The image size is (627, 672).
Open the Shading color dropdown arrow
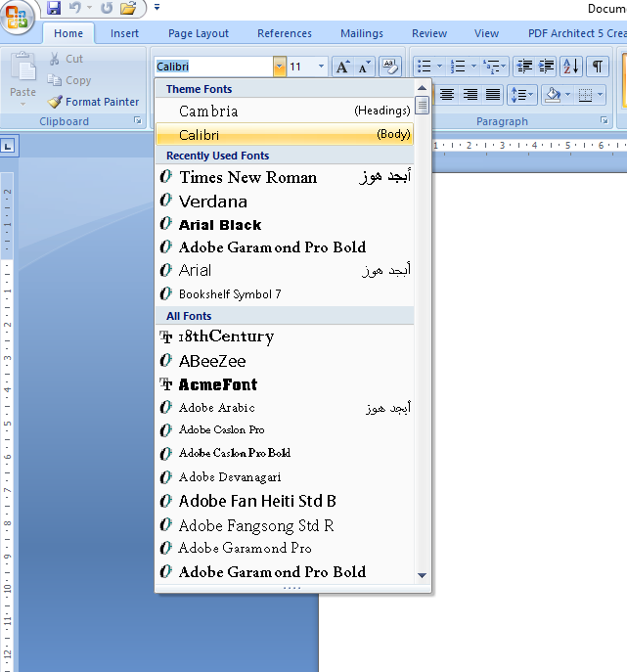pyautogui.click(x=567, y=94)
